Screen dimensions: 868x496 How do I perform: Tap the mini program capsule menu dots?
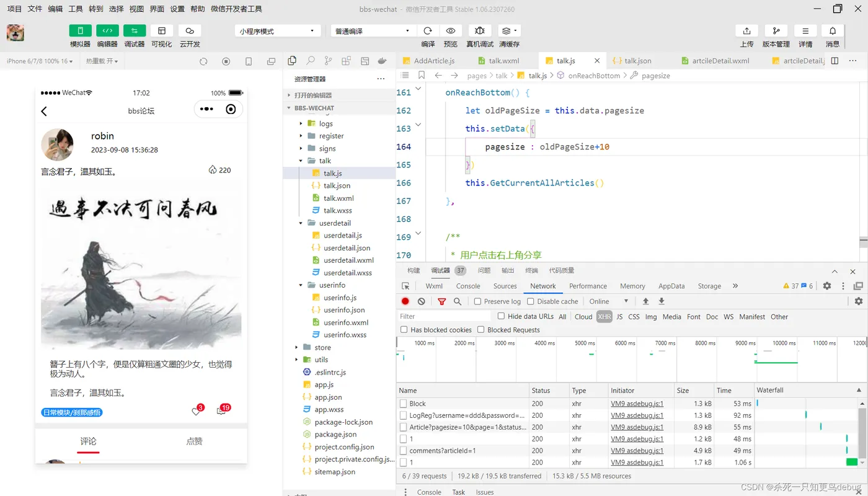pos(206,109)
